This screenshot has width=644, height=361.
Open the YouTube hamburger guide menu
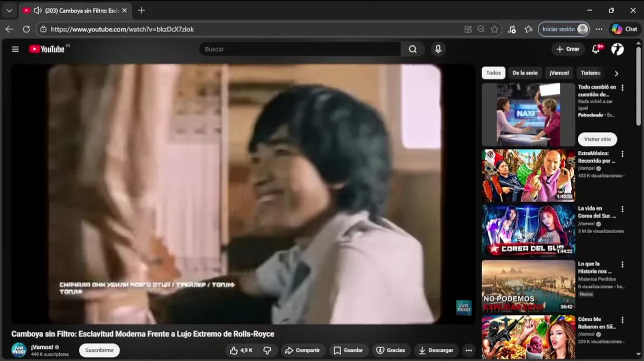15,49
